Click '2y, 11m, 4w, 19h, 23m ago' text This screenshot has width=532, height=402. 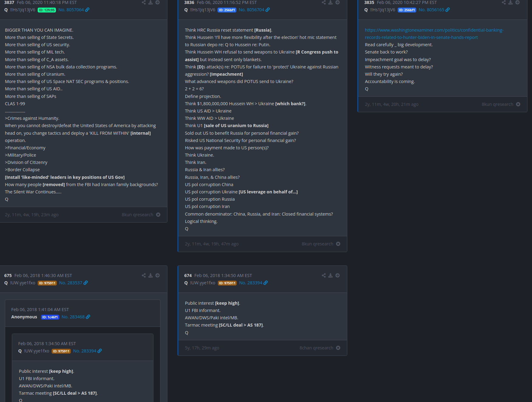[32, 215]
